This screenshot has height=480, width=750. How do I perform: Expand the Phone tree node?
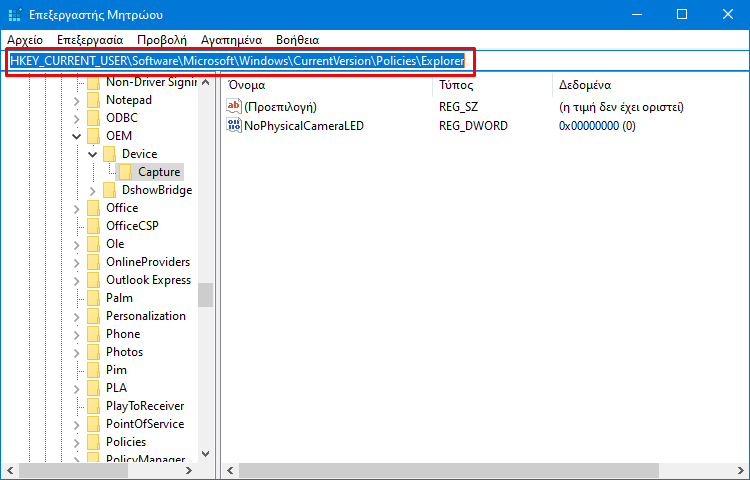(77, 335)
